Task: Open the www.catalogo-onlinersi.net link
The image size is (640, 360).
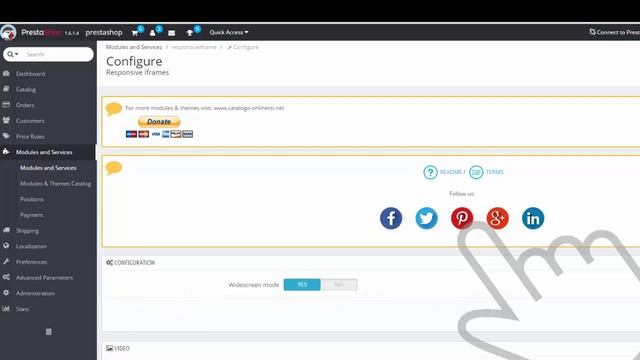Action: (249, 108)
